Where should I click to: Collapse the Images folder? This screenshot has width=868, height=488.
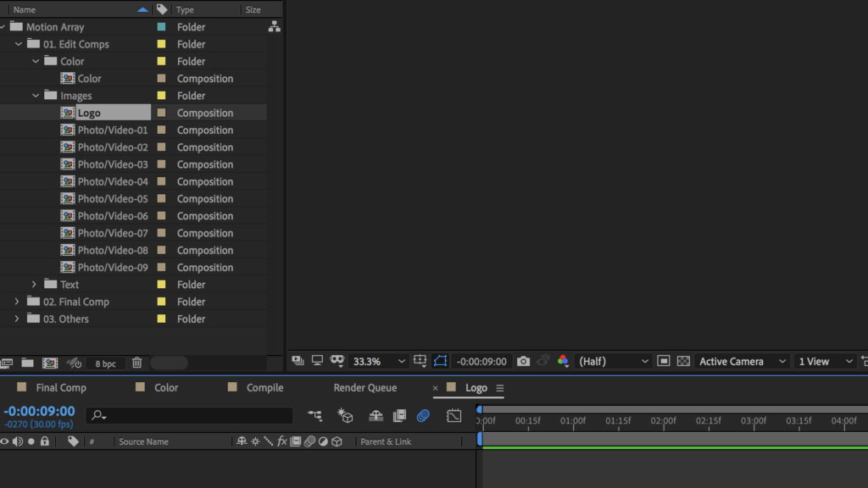click(36, 96)
